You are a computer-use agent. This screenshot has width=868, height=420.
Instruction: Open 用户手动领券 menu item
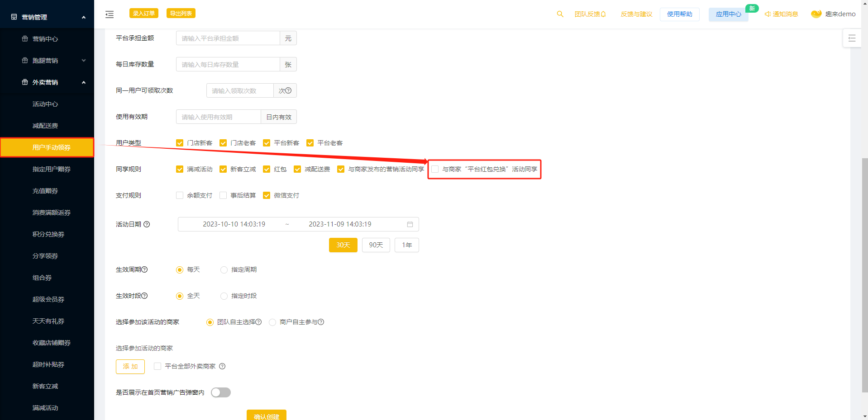[x=47, y=147]
